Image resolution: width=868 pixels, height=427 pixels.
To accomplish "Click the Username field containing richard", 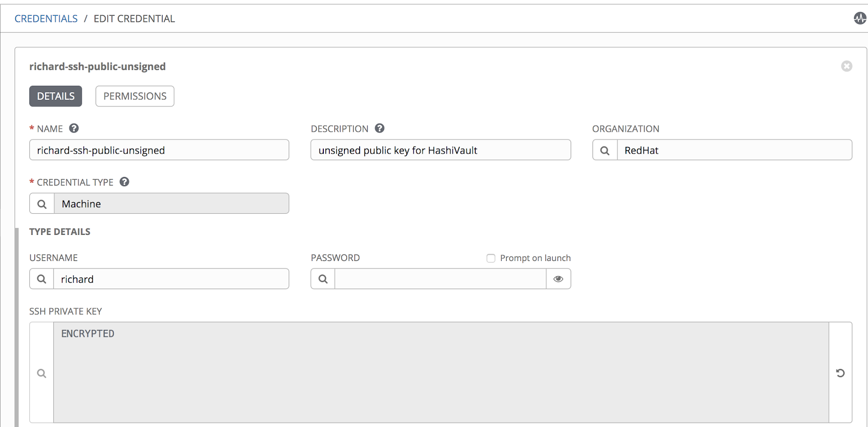I will (x=171, y=279).
